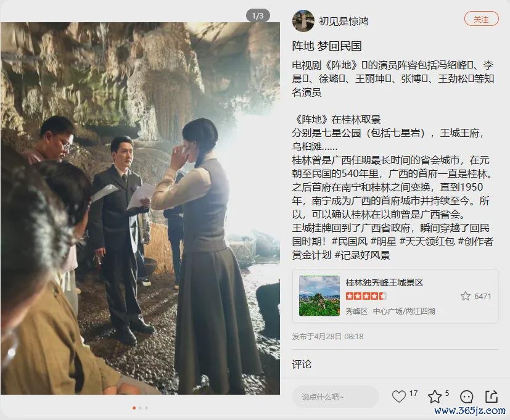Open the 桂林独秀峰王城景区 title link
The image size is (510, 420).
click(x=384, y=282)
